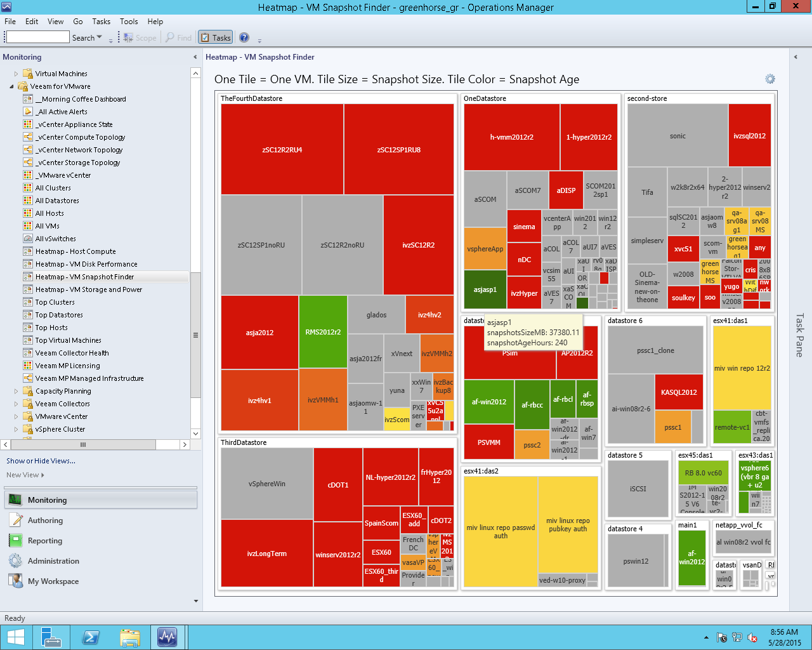Focus the search input field
The image size is (812, 650).
37,37
